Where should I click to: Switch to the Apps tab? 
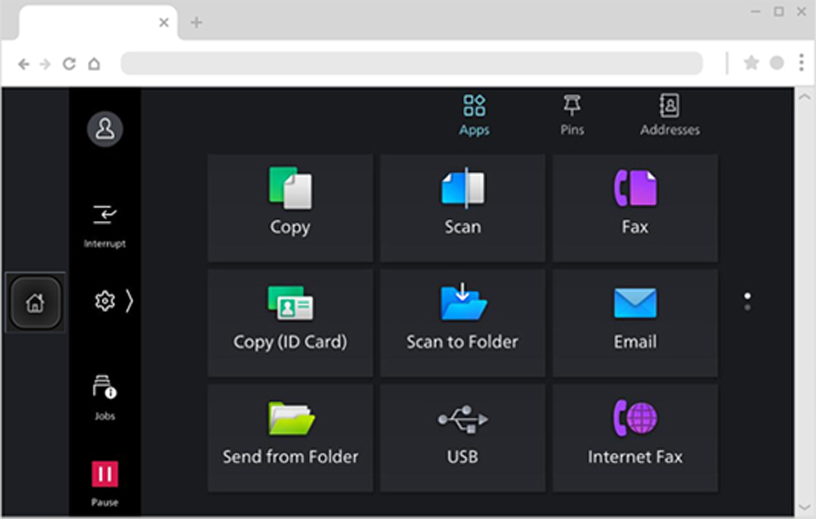click(474, 116)
